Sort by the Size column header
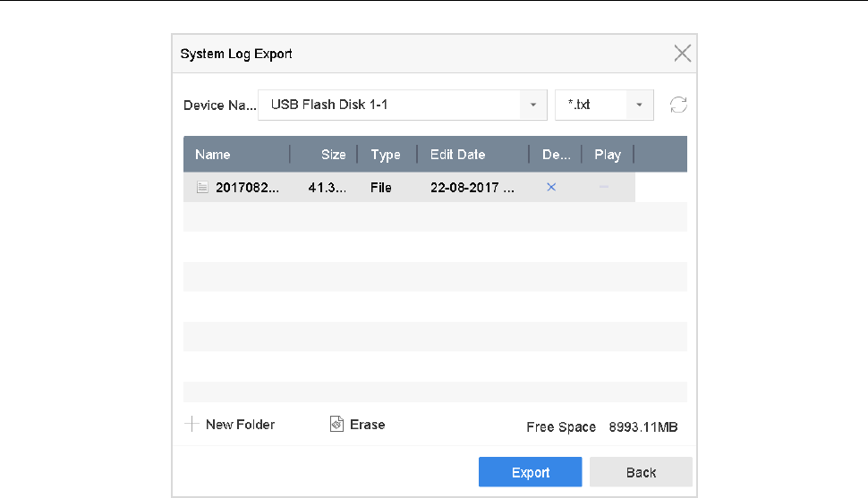 [x=333, y=155]
